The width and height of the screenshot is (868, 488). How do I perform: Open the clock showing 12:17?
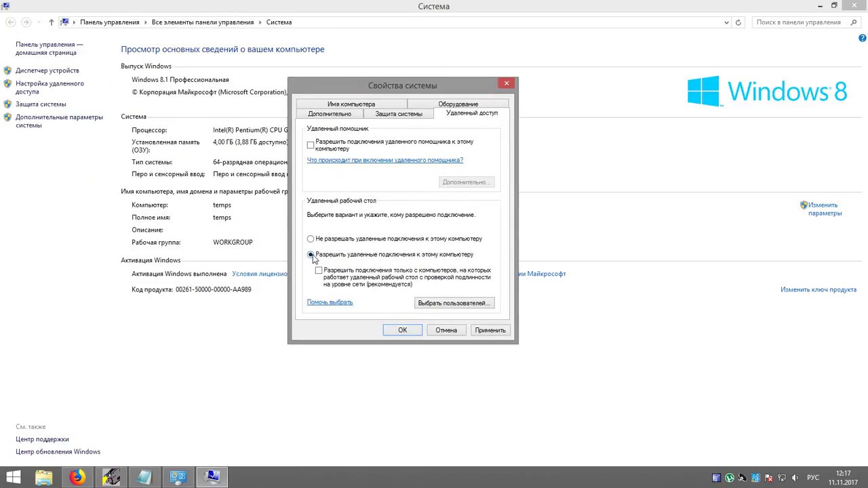pyautogui.click(x=843, y=477)
